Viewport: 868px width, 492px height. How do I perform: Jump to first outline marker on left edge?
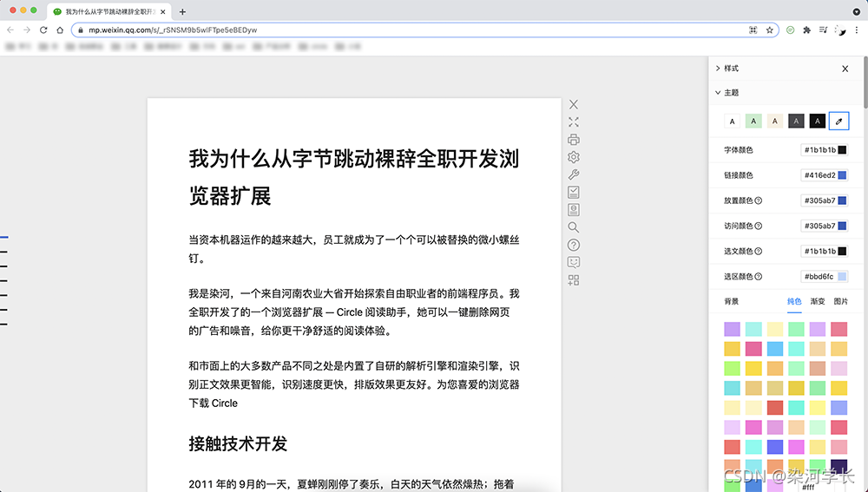pyautogui.click(x=3, y=238)
